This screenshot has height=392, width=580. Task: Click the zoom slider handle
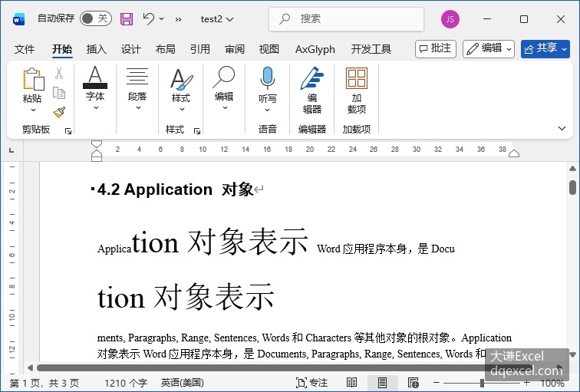[x=482, y=383]
